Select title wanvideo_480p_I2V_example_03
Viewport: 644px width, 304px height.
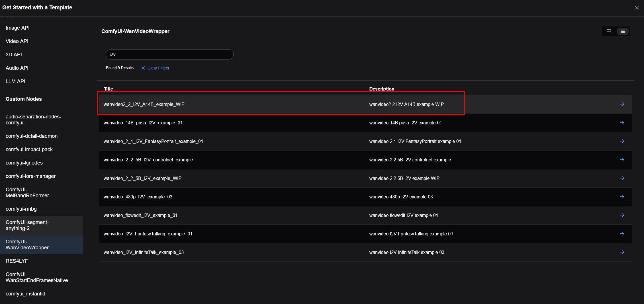pos(138,197)
